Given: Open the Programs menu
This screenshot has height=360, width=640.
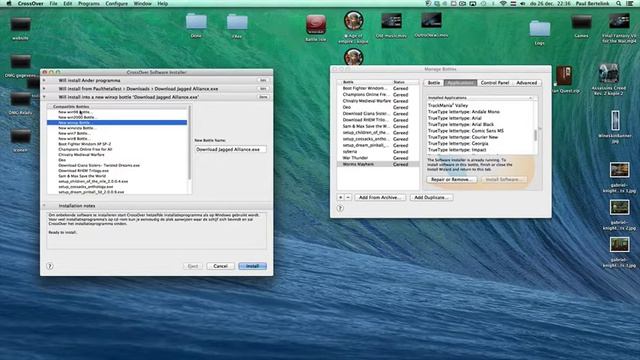Looking at the screenshot, I should click(x=89, y=4).
